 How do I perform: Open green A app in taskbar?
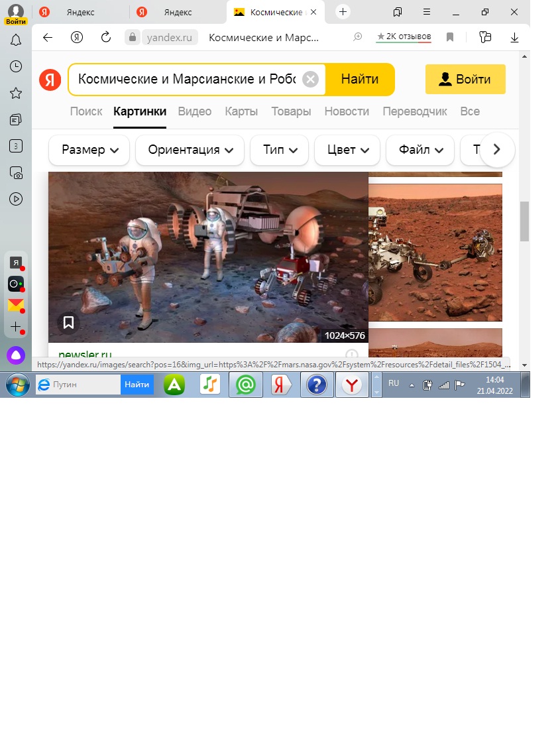pyautogui.click(x=174, y=385)
